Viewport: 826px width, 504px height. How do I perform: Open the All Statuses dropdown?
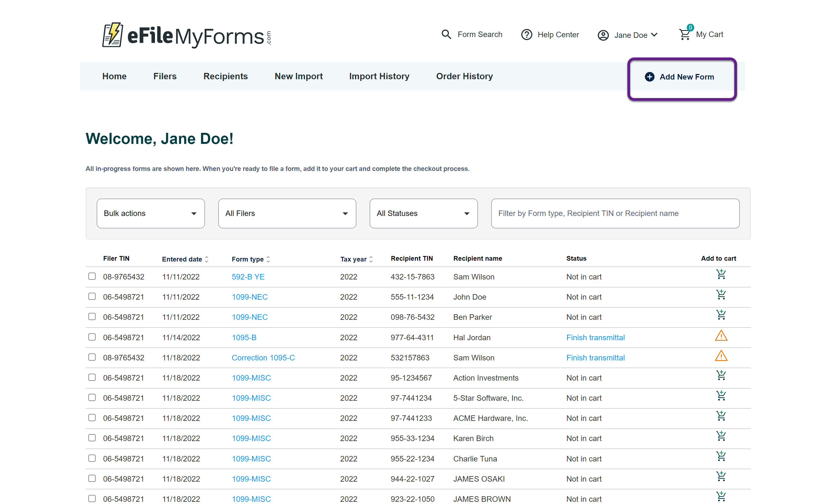(x=423, y=213)
